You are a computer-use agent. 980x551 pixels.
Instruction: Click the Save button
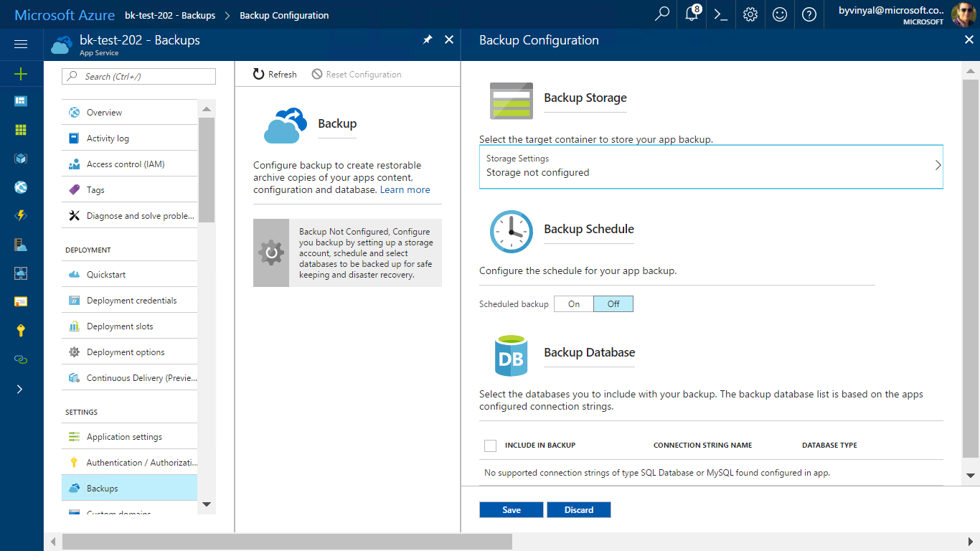tap(512, 509)
